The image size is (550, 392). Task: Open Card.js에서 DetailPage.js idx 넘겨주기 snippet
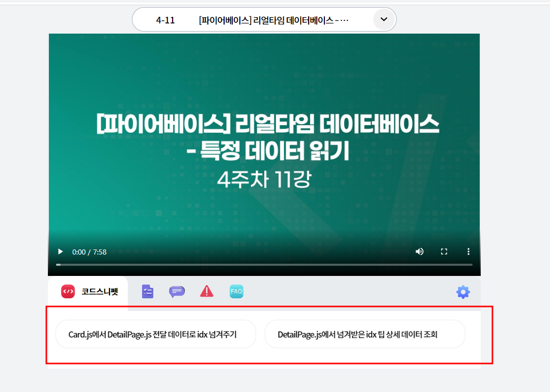tap(156, 334)
